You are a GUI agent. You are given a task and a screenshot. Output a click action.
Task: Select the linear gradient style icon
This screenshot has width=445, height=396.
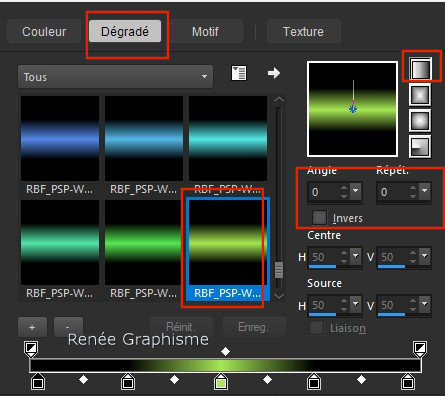point(420,68)
